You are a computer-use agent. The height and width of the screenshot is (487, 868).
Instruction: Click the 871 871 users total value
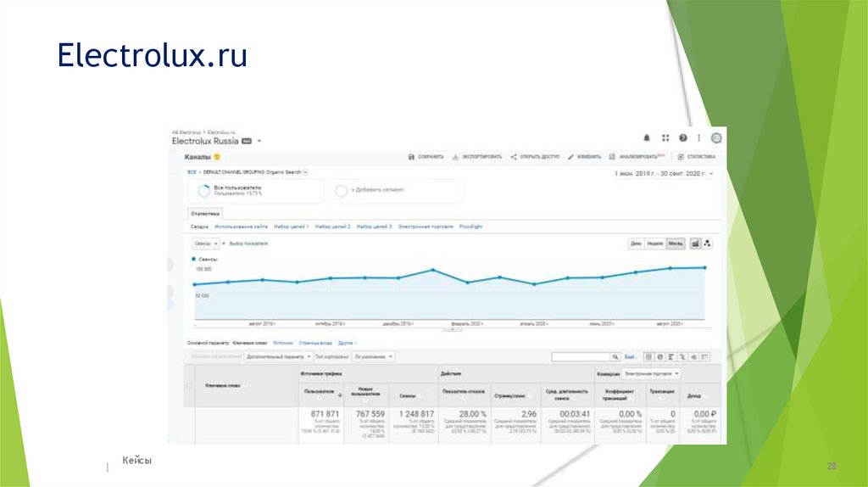pyautogui.click(x=325, y=414)
